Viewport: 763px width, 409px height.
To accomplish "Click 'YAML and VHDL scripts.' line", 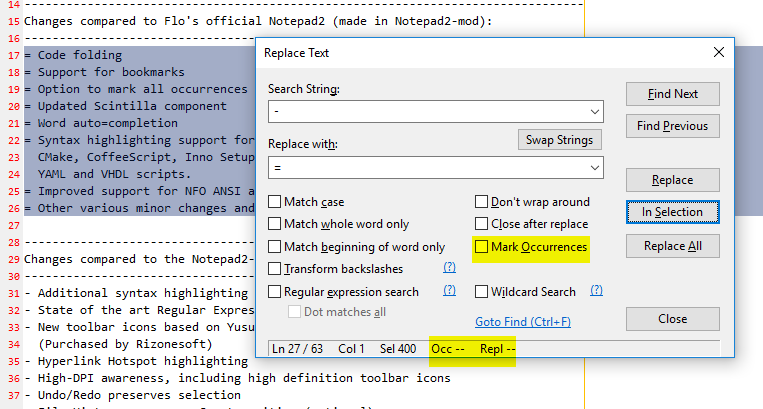I will [115, 174].
